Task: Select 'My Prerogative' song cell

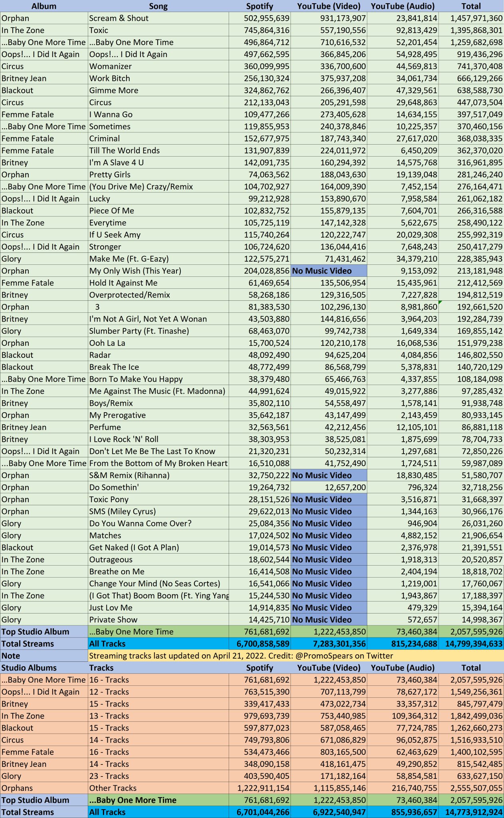Action: click(x=158, y=415)
